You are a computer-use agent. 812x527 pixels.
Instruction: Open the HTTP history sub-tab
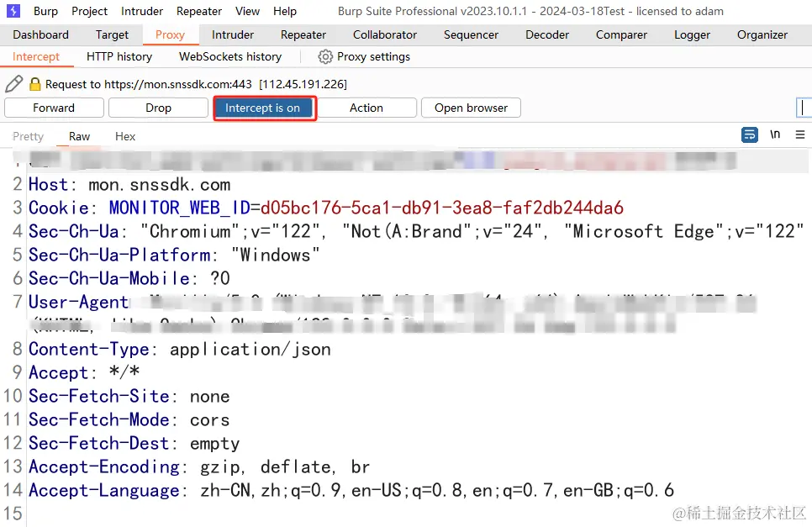coord(119,56)
